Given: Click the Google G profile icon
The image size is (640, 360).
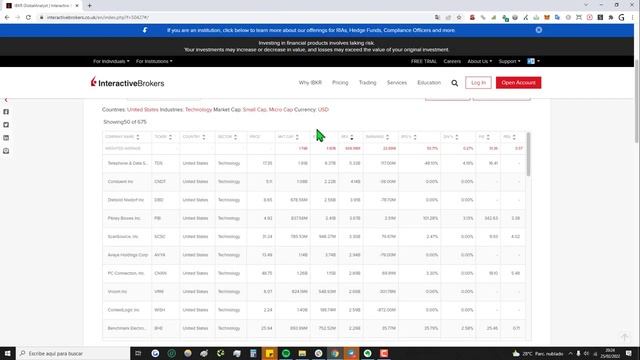Looking at the screenshot, I should (621, 17).
